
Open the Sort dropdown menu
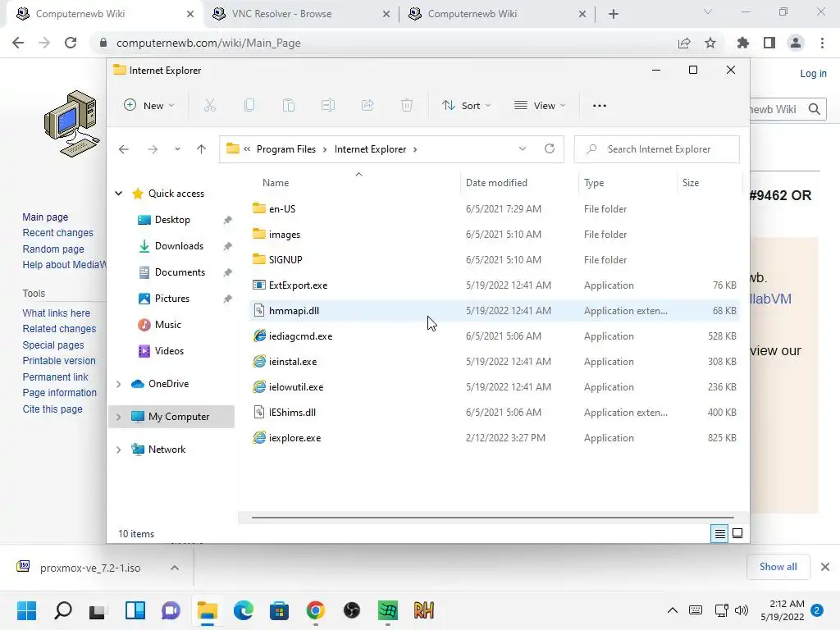coord(466,106)
